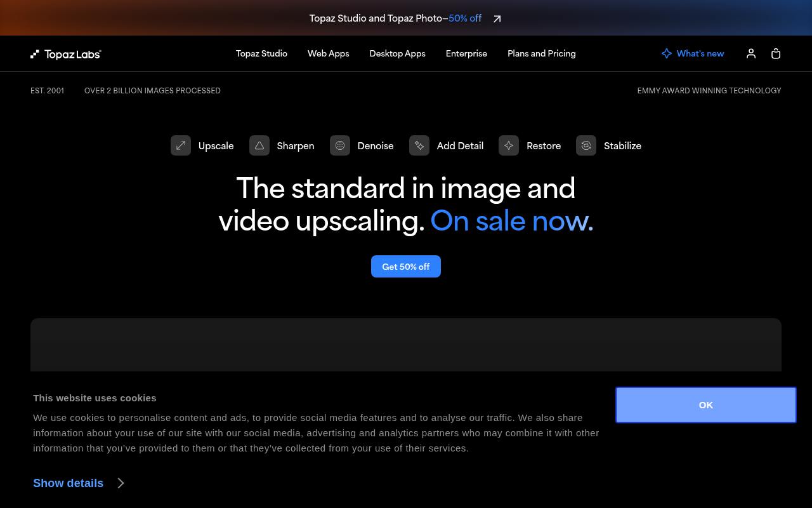Select the Add Detail icon
The height and width of the screenshot is (508, 812).
(x=419, y=145)
